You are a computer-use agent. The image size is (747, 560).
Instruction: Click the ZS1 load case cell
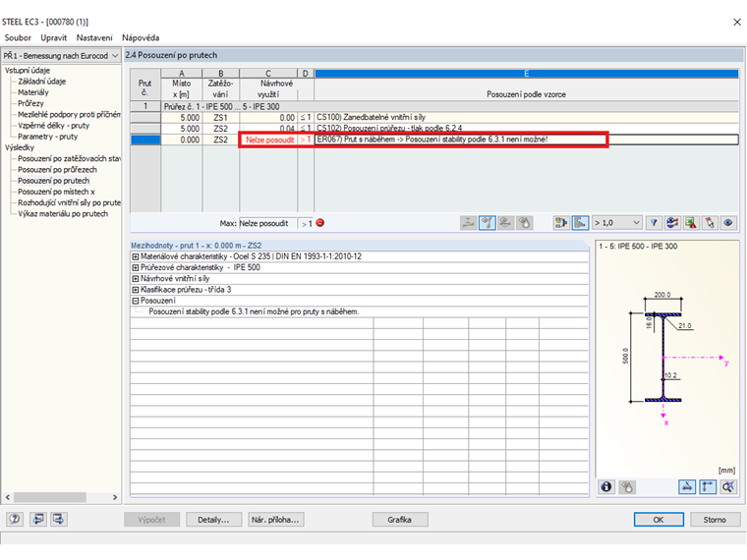point(220,117)
